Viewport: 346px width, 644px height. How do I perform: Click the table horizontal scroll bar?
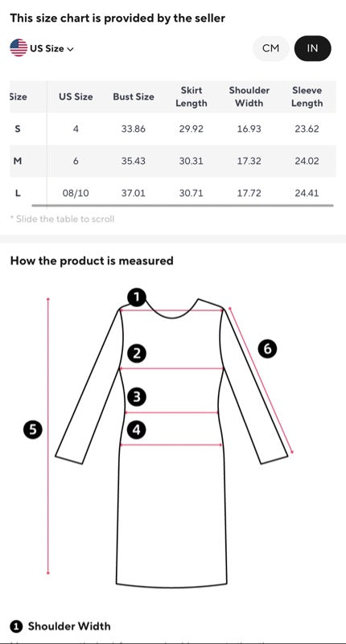coord(183,205)
